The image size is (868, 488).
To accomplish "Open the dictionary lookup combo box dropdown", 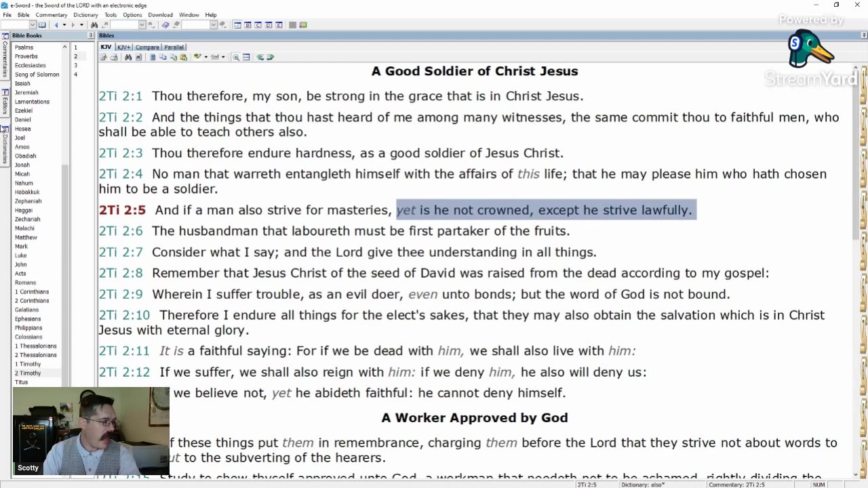I will tap(214, 25).
